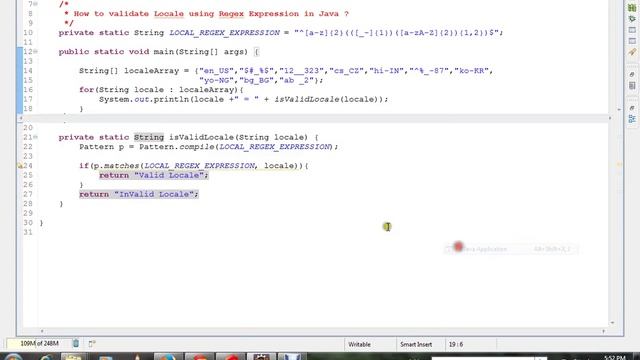Click lower editor horizontal scrollbar left arrow
The image size is (640, 360).
[x=42, y=331]
